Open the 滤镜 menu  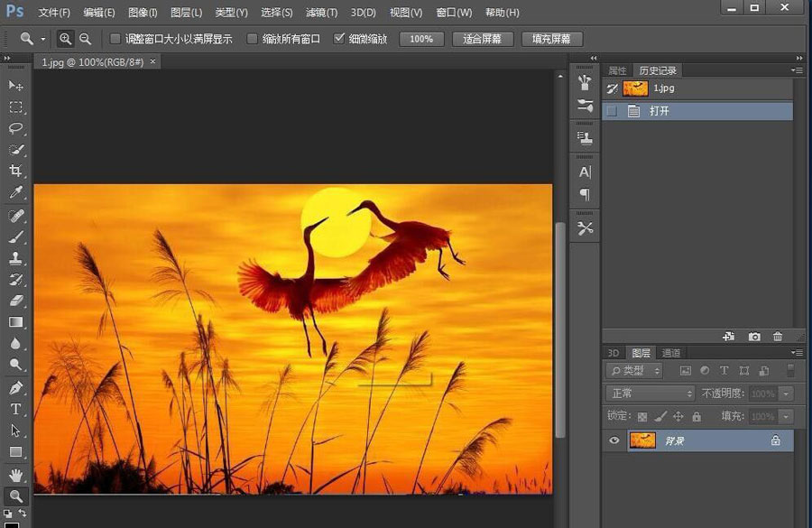tap(322, 13)
